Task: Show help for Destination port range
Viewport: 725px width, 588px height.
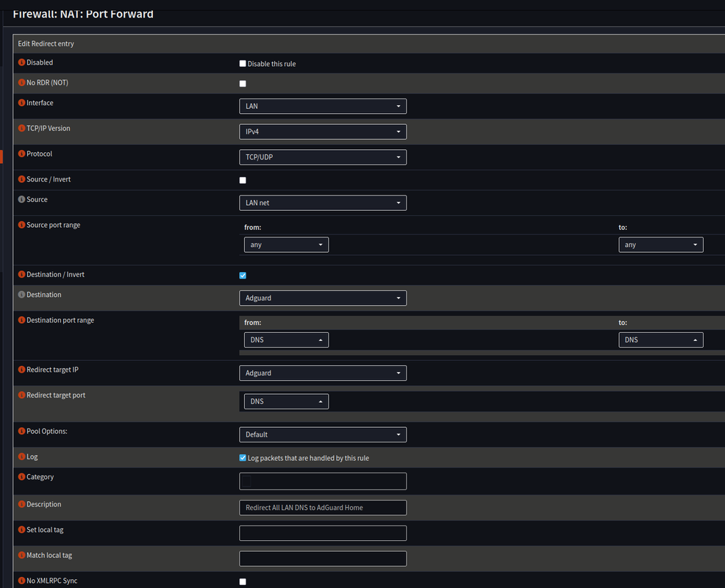Action: (21, 320)
